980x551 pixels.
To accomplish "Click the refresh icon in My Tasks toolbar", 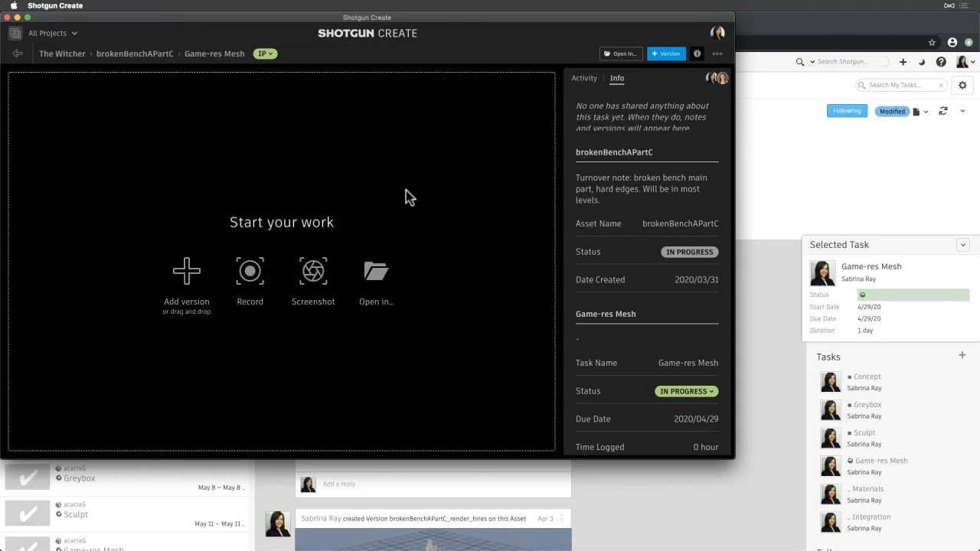I will coord(943,111).
